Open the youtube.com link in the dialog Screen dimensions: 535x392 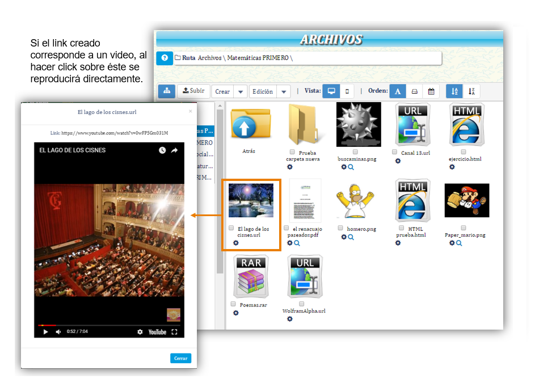click(x=115, y=133)
